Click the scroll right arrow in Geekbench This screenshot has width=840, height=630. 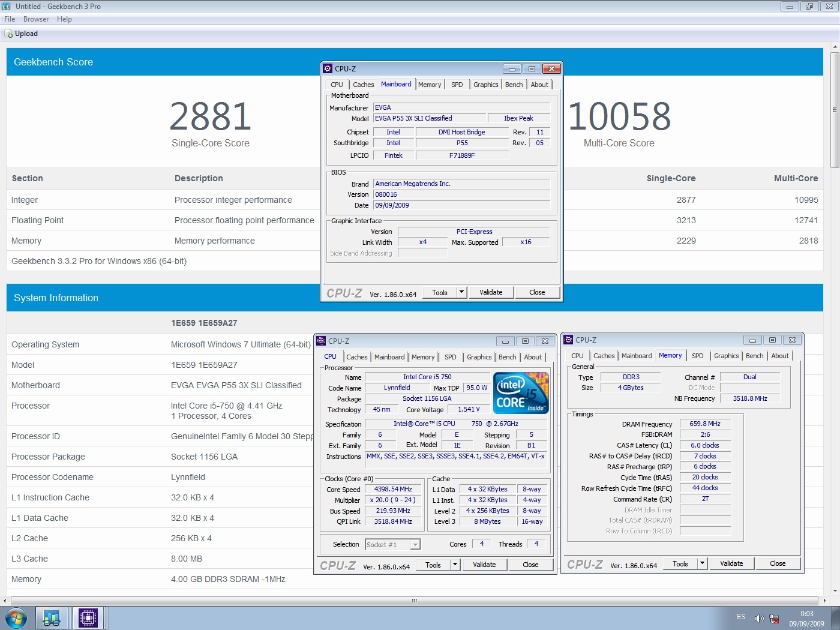pos(824,601)
